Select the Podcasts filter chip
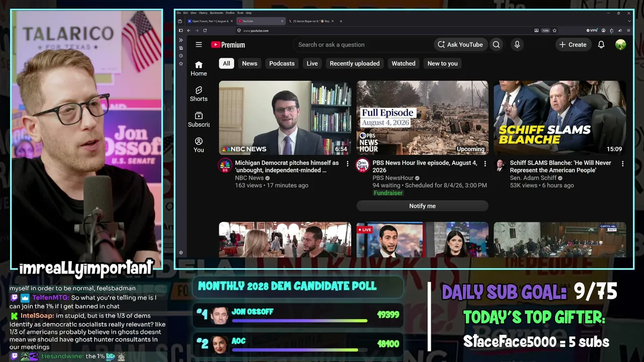The height and width of the screenshot is (362, 644). (x=282, y=63)
